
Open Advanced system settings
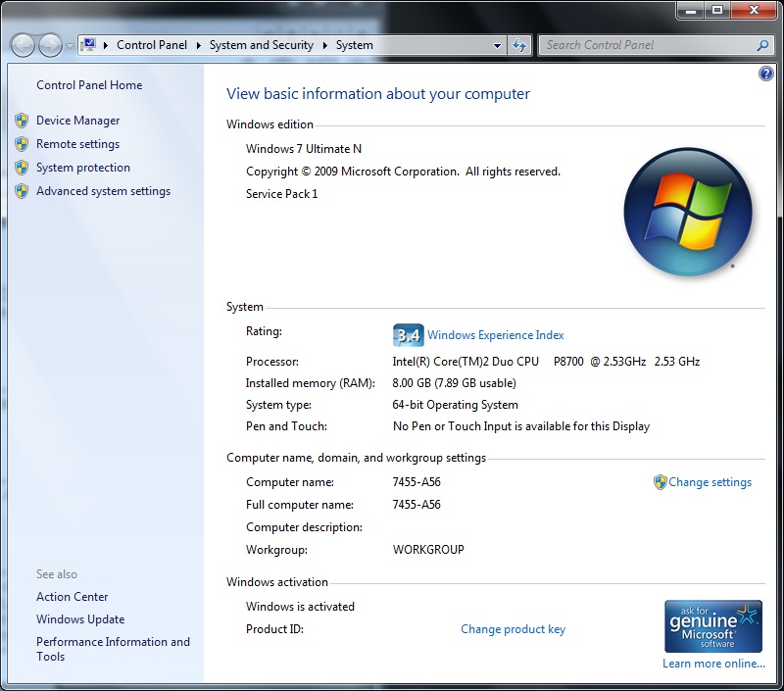[103, 191]
